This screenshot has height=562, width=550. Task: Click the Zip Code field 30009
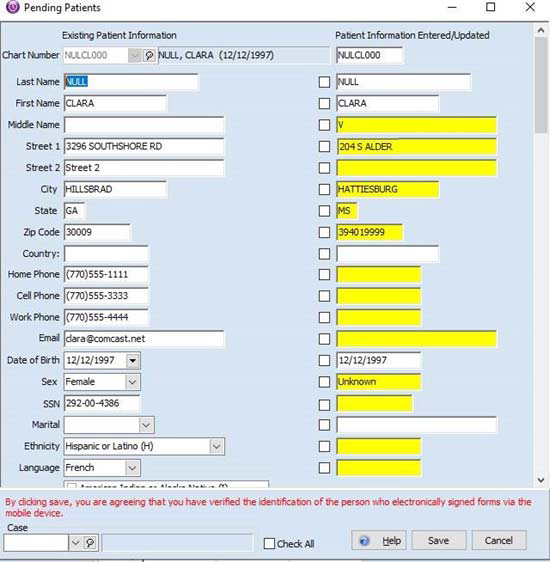97,232
